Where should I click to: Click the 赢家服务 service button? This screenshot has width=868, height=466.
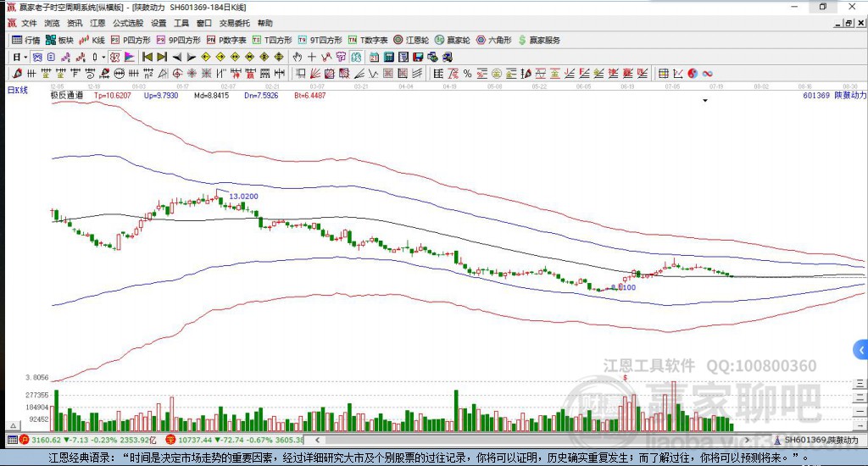pyautogui.click(x=539, y=40)
